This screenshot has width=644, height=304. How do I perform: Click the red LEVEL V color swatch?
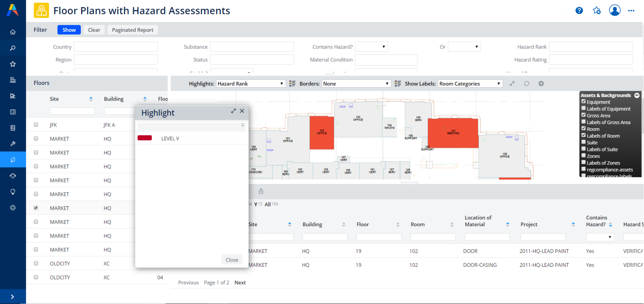(x=145, y=138)
